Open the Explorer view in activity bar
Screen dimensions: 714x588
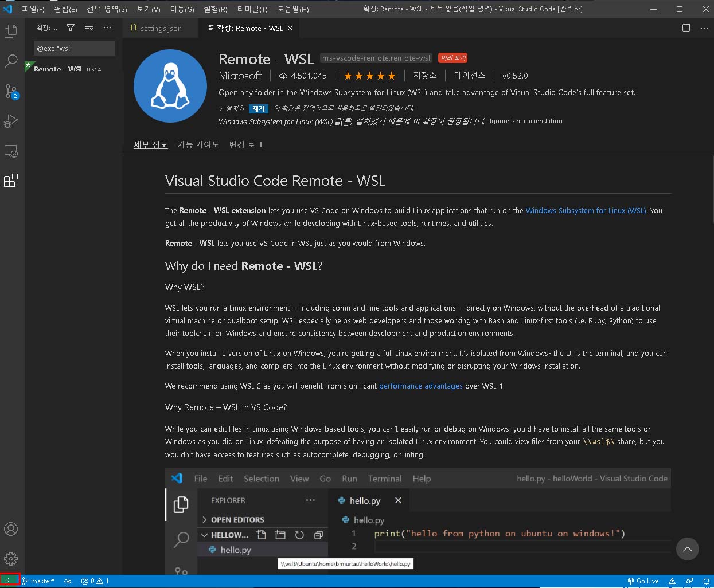pos(11,31)
